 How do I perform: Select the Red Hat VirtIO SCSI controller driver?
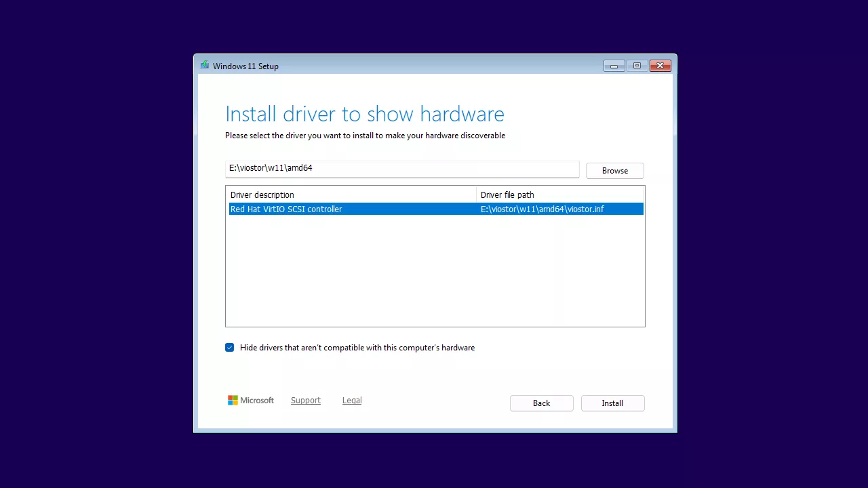[x=285, y=209]
